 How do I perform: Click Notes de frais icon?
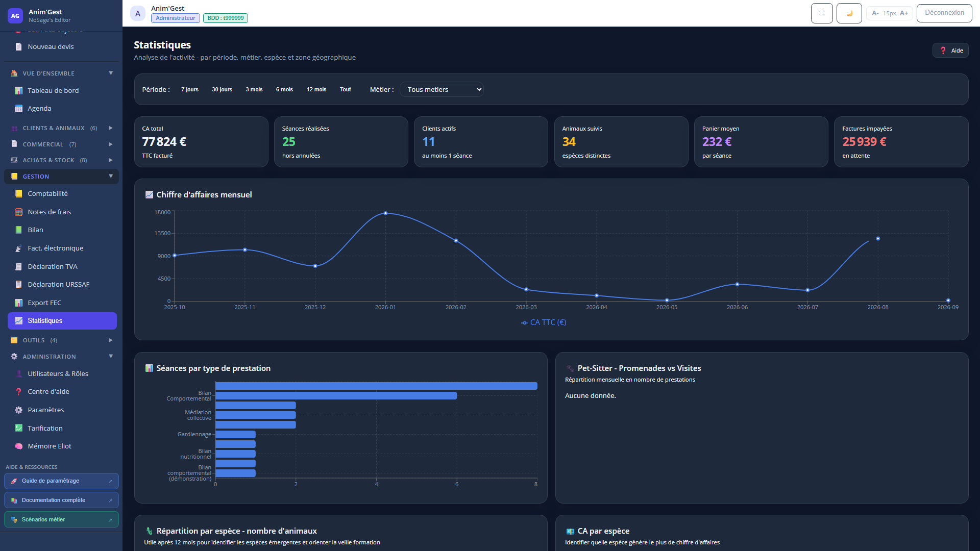18,212
